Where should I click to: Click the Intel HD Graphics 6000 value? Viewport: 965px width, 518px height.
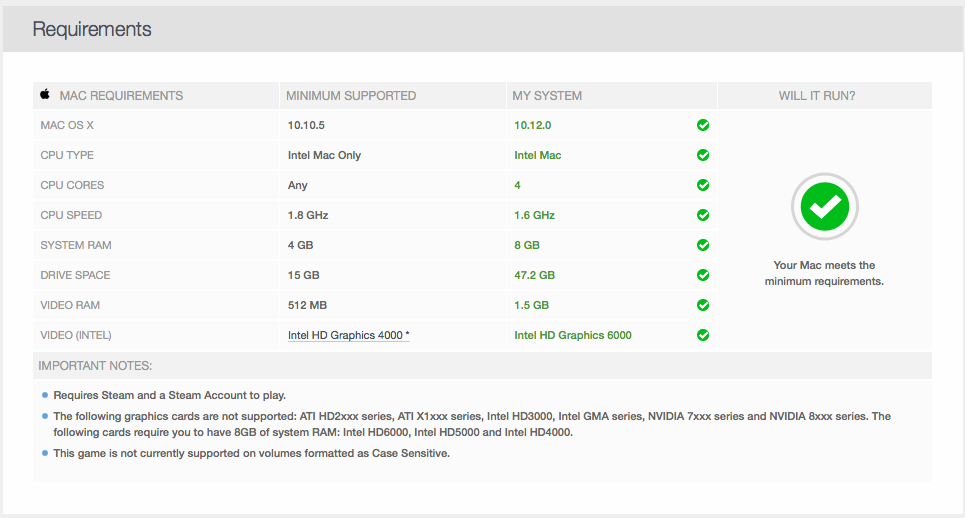click(x=572, y=335)
